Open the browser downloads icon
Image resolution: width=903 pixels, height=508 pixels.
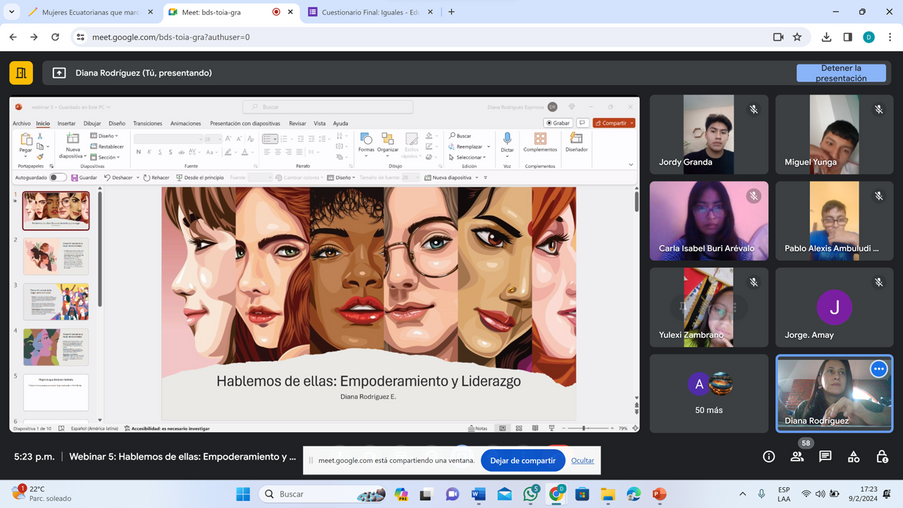[826, 37]
